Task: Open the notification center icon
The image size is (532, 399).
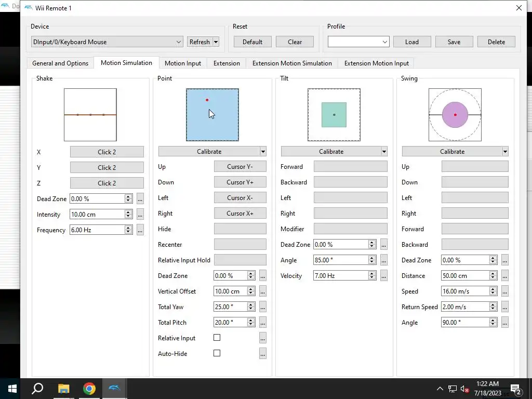Action: pos(515,389)
